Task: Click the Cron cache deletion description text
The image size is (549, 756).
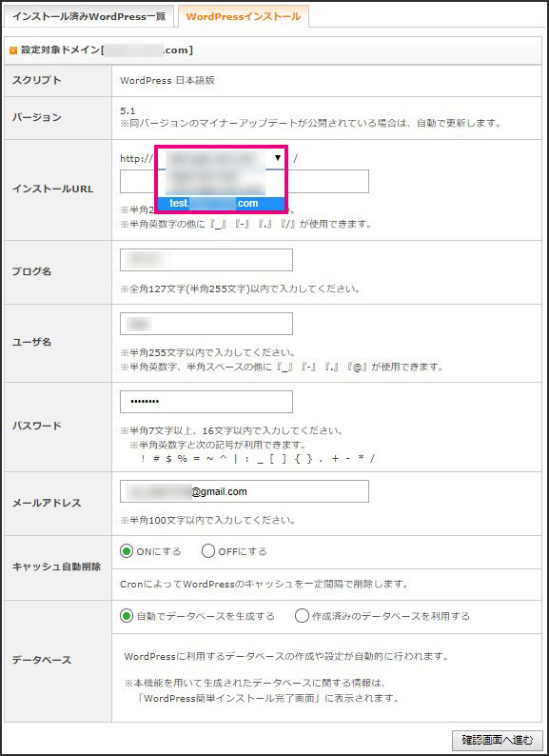Action: tap(265, 584)
